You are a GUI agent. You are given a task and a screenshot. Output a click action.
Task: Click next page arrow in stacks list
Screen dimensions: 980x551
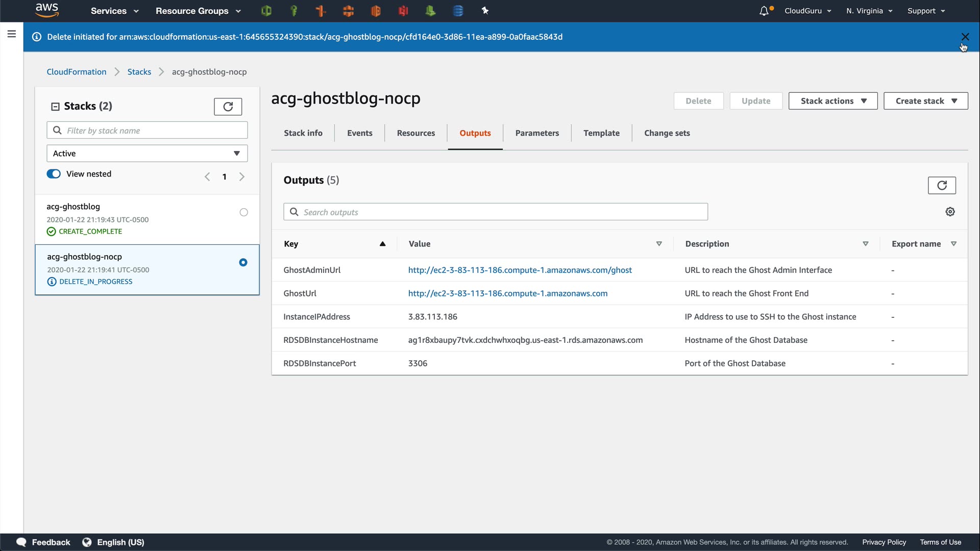click(x=242, y=177)
